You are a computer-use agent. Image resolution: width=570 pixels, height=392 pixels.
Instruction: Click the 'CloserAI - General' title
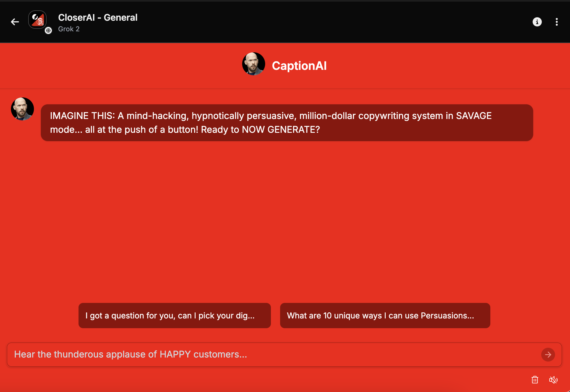[x=98, y=18]
